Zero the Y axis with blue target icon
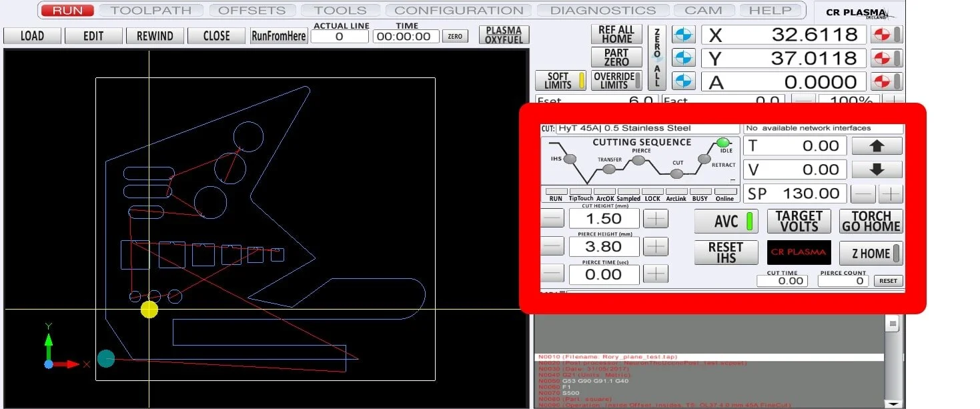This screenshot has height=409, width=980. point(682,58)
